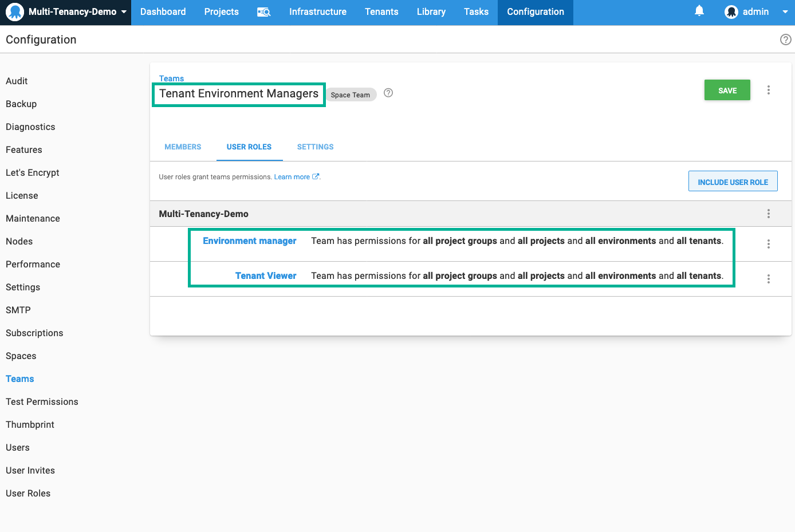Open overflow menu for Tenant Viewer role
The image size is (795, 532).
(x=768, y=279)
